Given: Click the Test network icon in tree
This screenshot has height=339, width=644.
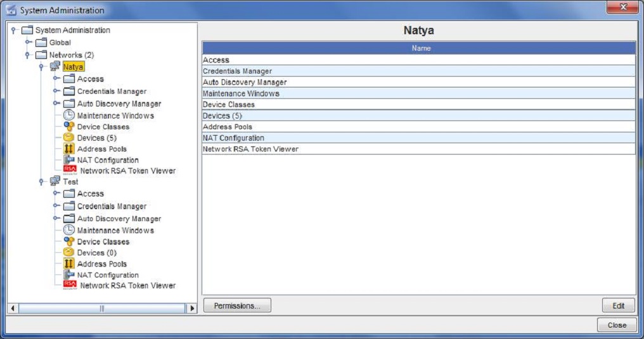Looking at the screenshot, I should (55, 182).
